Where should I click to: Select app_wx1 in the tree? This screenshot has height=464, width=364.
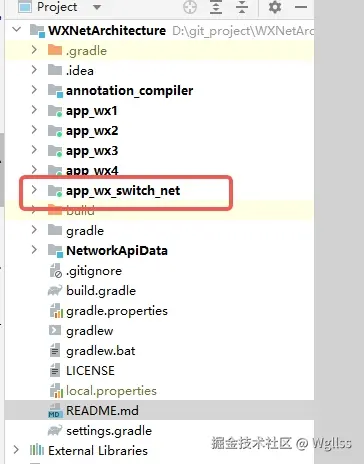click(92, 111)
